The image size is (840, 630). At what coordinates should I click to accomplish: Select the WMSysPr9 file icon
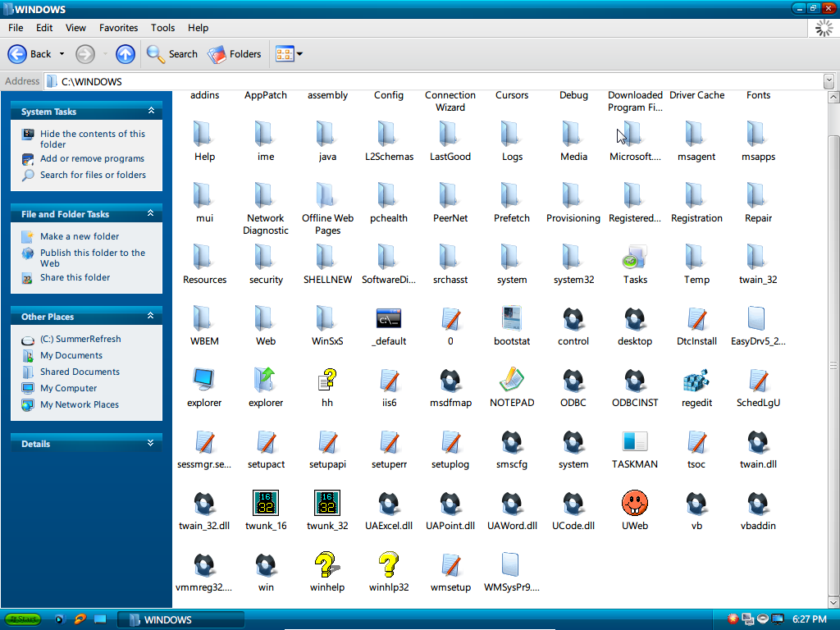[512, 564]
